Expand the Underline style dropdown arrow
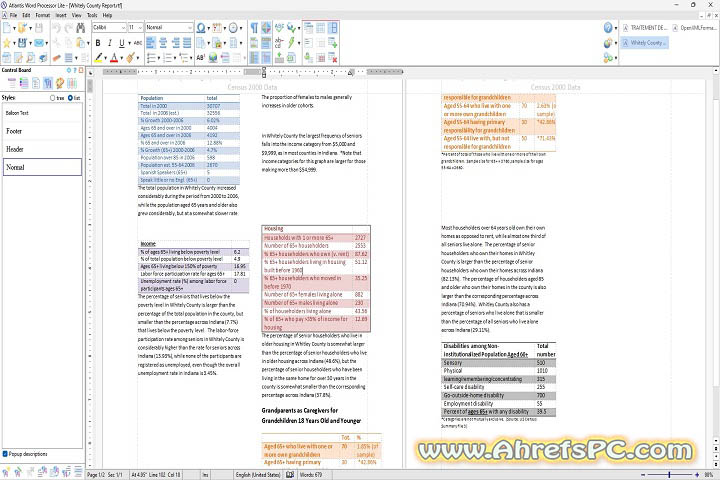This screenshot has height=480, width=720. tap(129, 43)
